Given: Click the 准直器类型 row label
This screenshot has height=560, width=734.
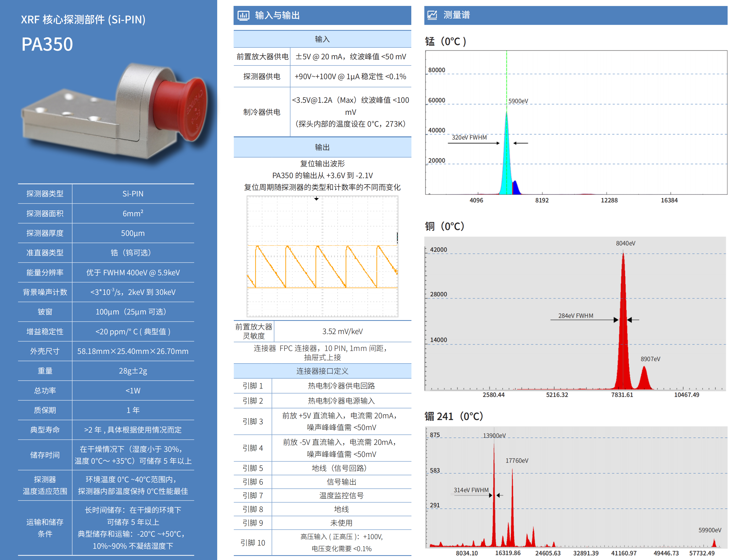Looking at the screenshot, I should [x=45, y=253].
